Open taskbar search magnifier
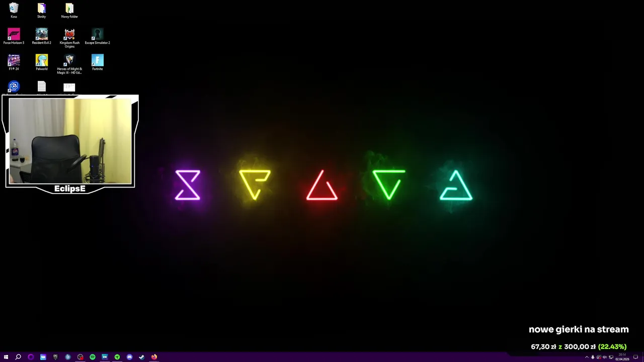Screen dimensions: 644x362 coord(18,357)
